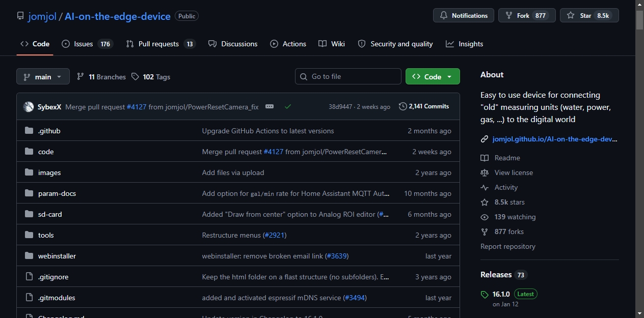
Task: Click the pulse icon beside Activity
Action: click(485, 187)
